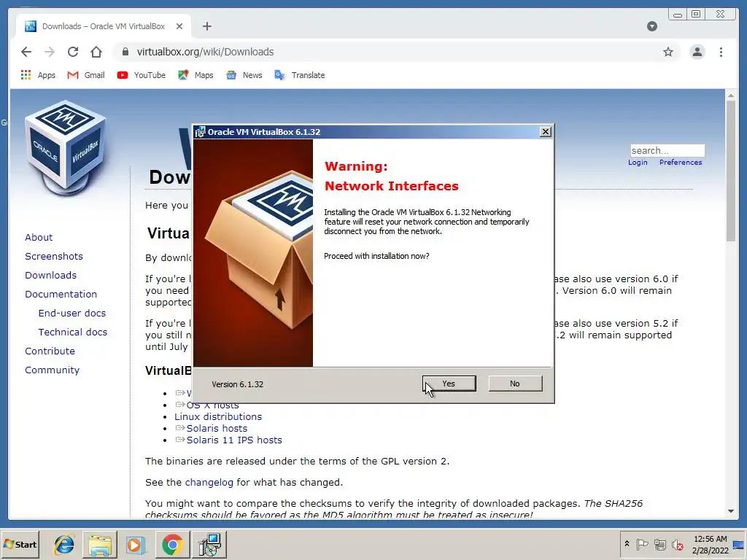Open the Apps bookmark
This screenshot has width=747, height=560.
pyautogui.click(x=38, y=75)
